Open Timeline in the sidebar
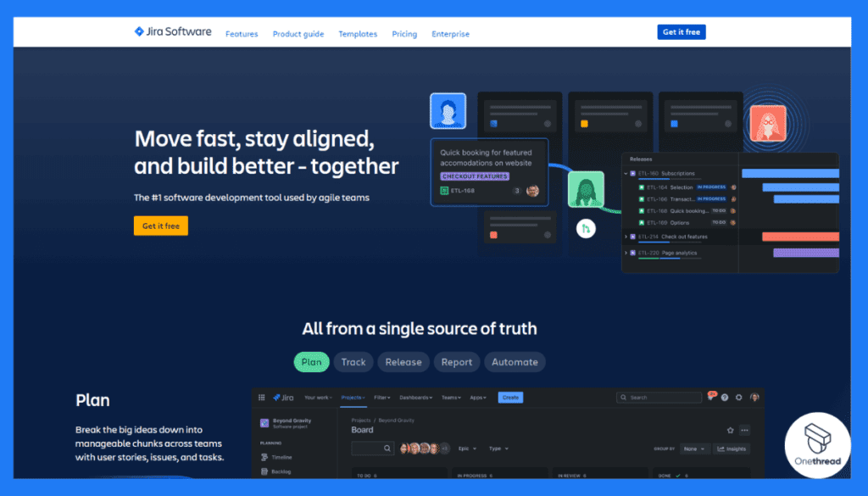 pos(276,457)
